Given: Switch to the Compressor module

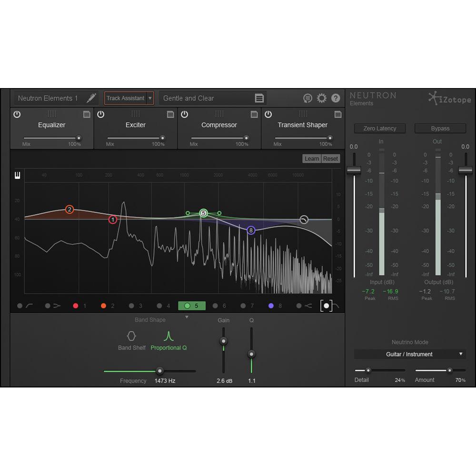Looking at the screenshot, I should click(x=219, y=125).
